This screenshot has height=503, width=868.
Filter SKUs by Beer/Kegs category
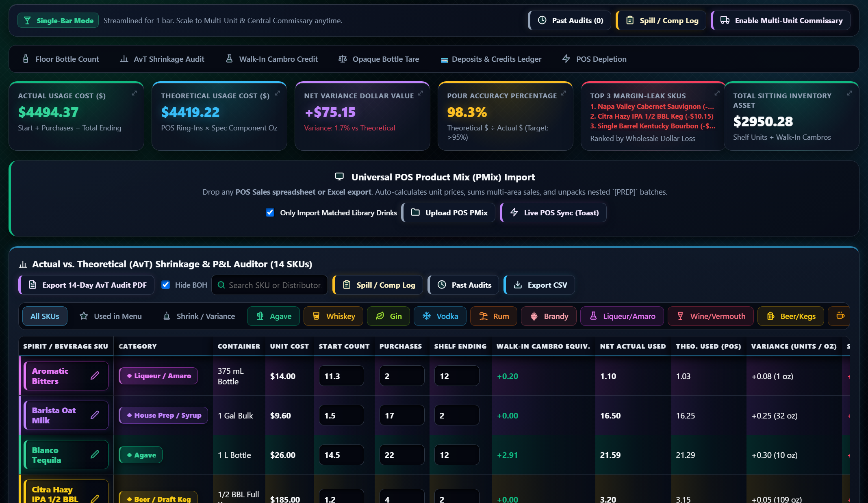coord(791,316)
